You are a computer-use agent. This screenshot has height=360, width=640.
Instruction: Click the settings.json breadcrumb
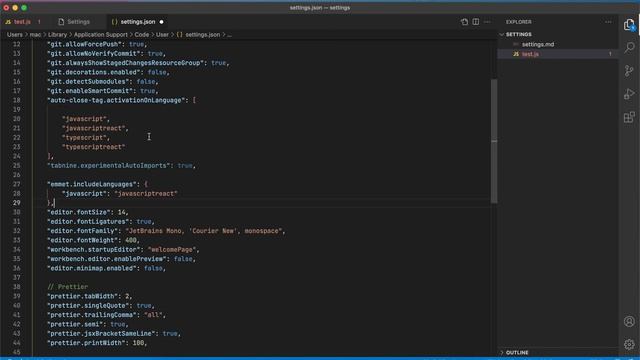point(202,35)
